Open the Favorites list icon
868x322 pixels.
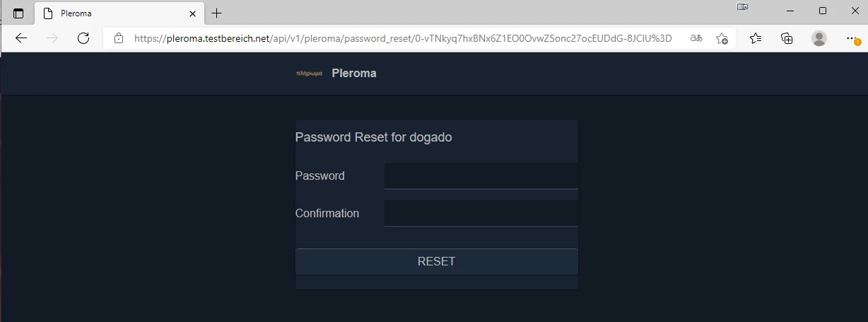(756, 38)
